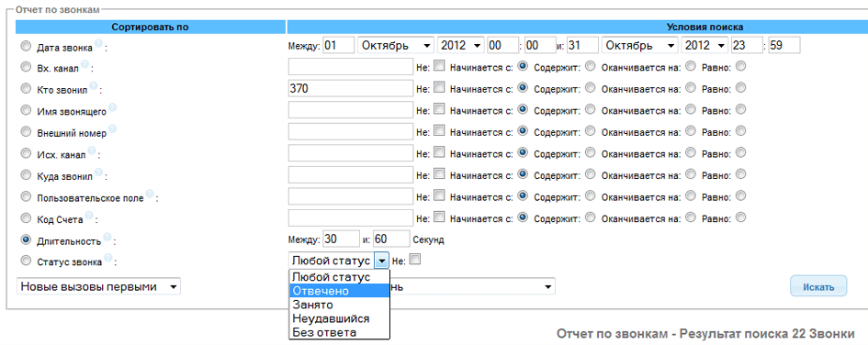The image size is (868, 345).
Task: Sort by Кто звонил radio button
Action: point(26,88)
